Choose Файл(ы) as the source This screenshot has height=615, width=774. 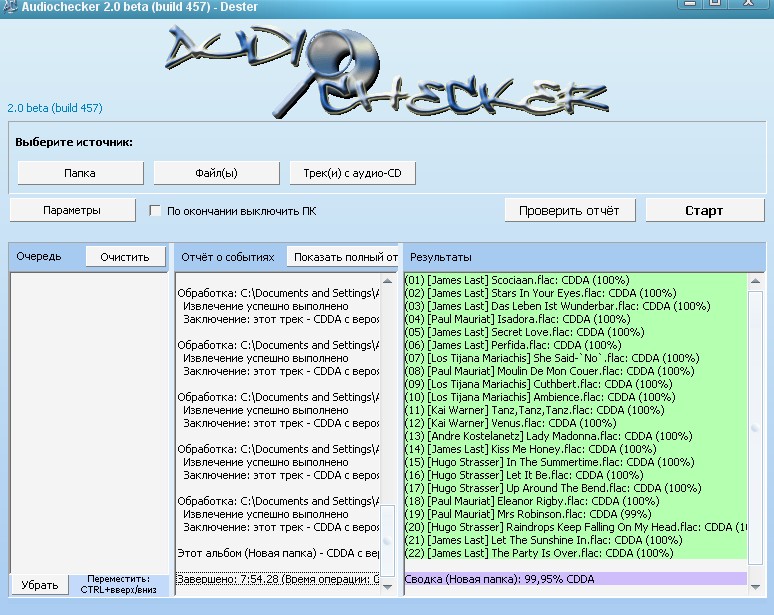216,173
